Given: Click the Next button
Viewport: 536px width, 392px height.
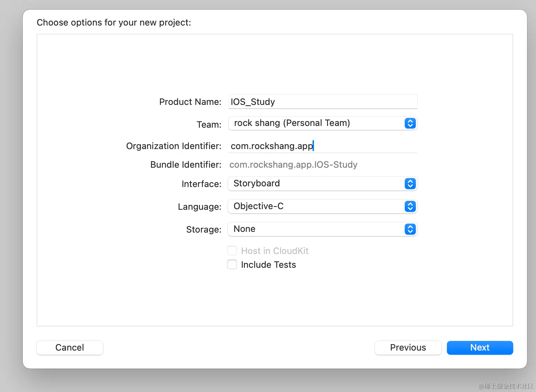Looking at the screenshot, I should (x=480, y=347).
